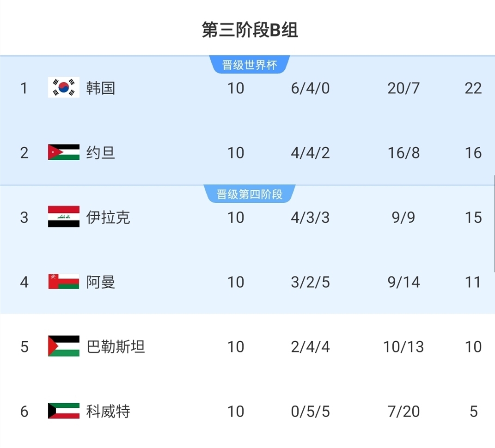
Task: Tap the Kuwait flag icon
Action: click(64, 411)
